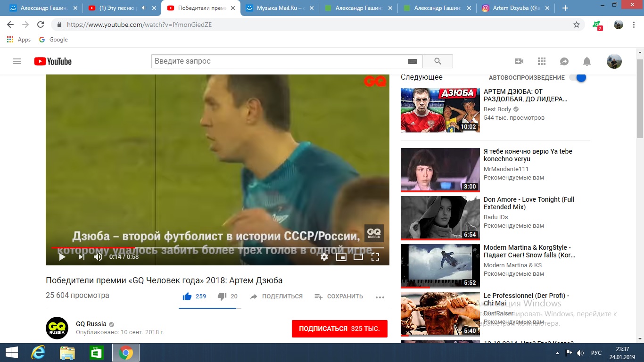Open the Chrome three-dot menu

pyautogui.click(x=634, y=25)
